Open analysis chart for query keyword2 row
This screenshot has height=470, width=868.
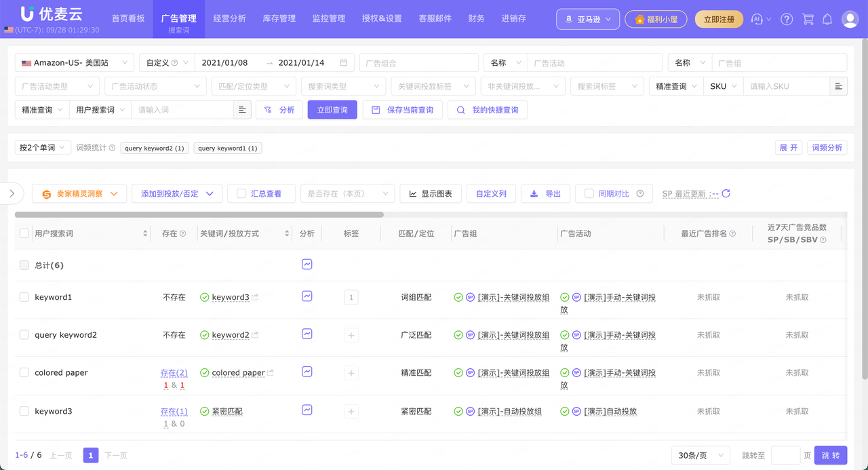[x=307, y=334]
